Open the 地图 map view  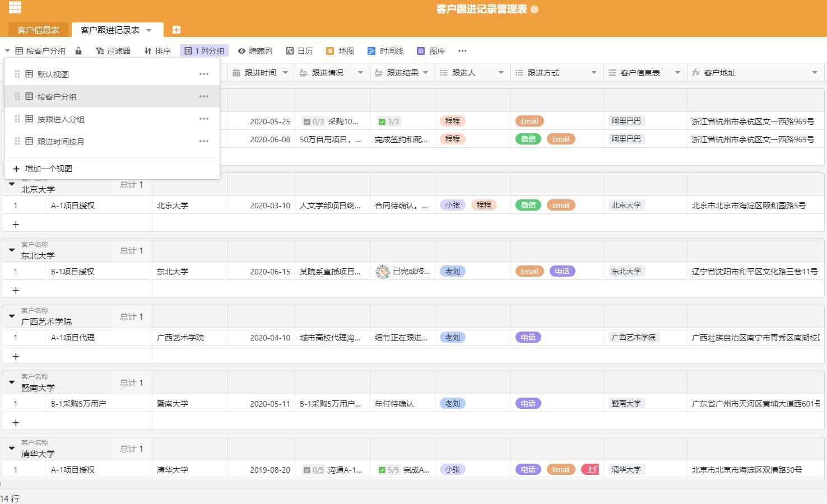(x=340, y=51)
